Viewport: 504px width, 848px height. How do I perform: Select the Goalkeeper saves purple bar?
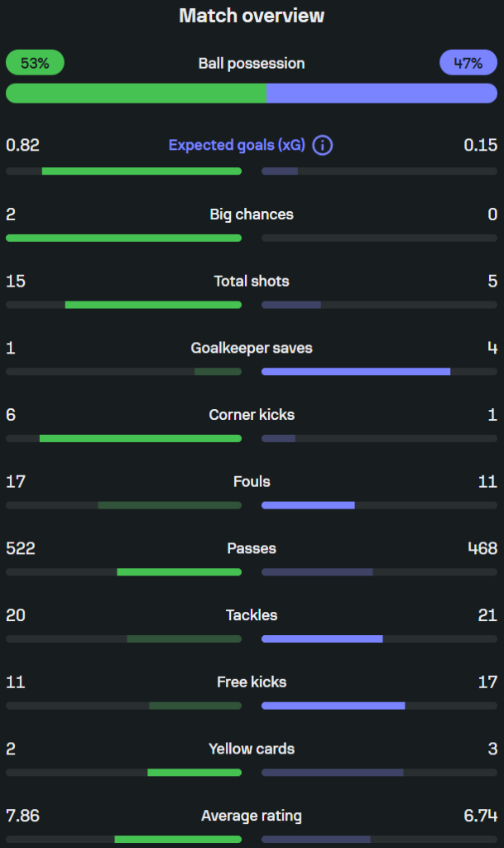356,372
